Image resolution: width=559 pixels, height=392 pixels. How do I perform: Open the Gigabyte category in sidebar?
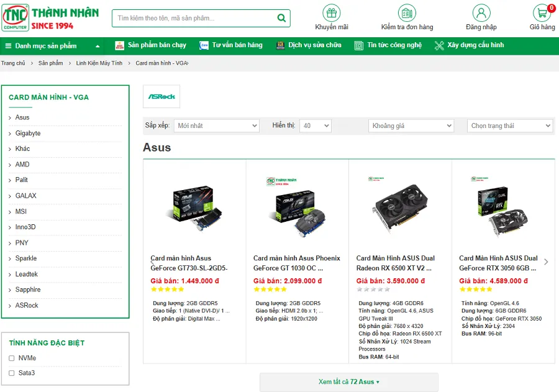[28, 133]
